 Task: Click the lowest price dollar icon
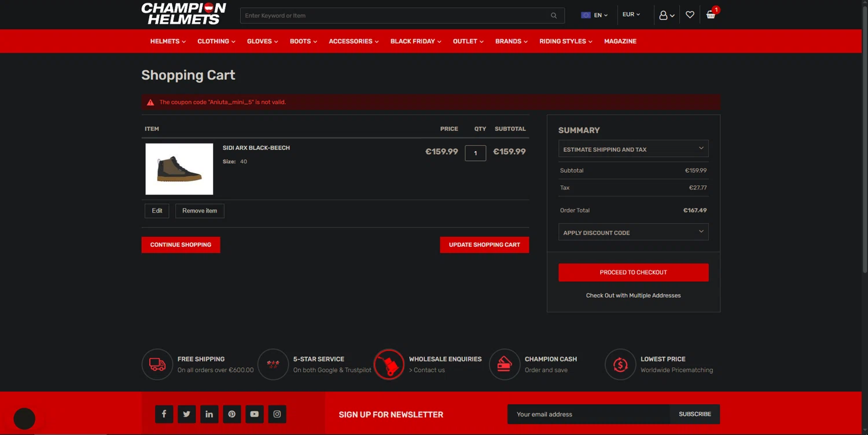620,364
